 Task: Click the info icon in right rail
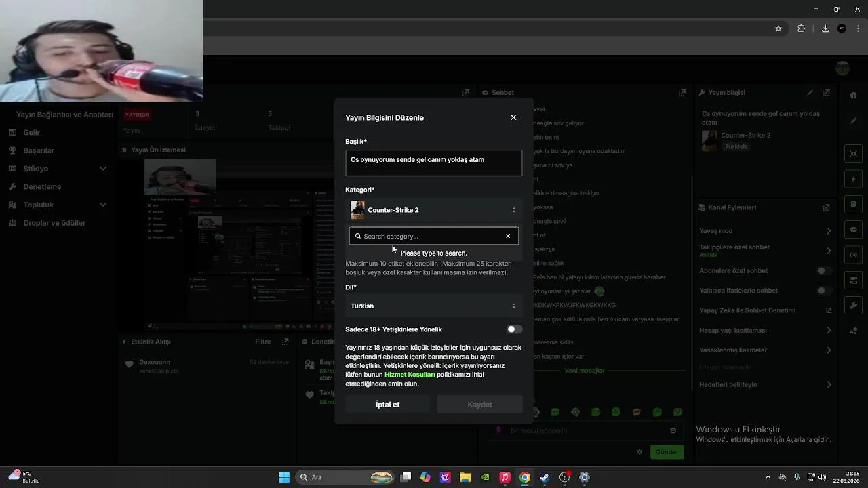854,96
